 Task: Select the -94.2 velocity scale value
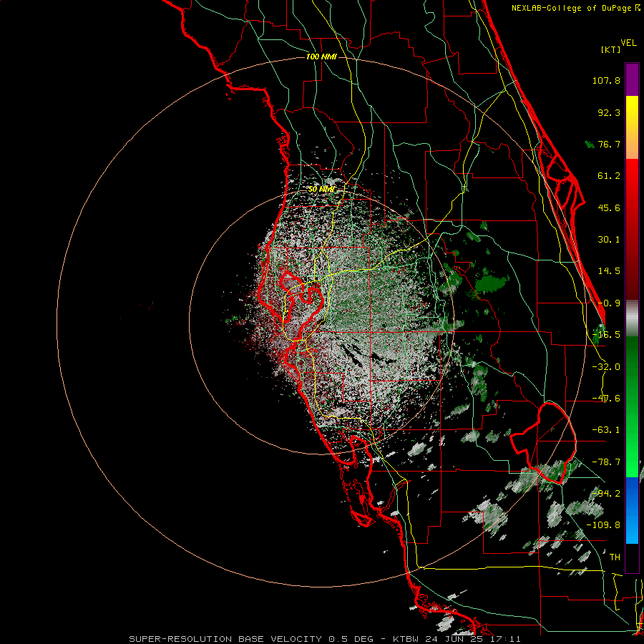[x=606, y=494]
